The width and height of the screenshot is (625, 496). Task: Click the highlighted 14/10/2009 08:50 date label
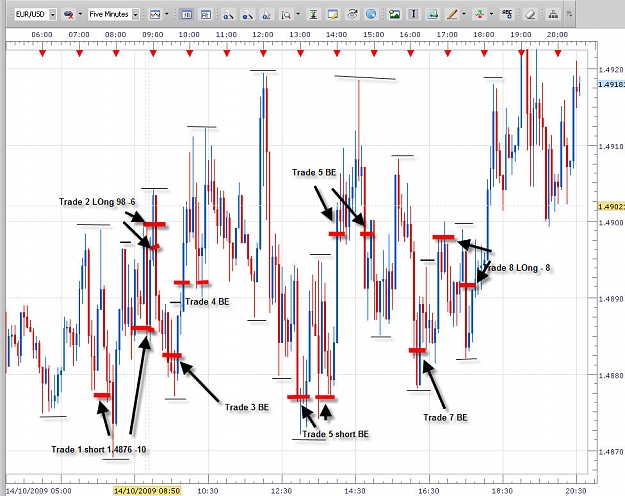coord(147,490)
